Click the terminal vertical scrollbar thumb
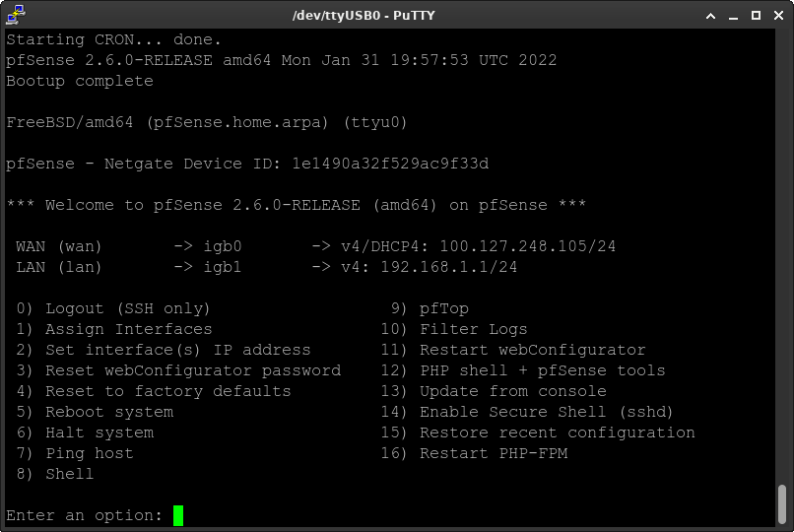The width and height of the screenshot is (794, 532). click(x=782, y=504)
